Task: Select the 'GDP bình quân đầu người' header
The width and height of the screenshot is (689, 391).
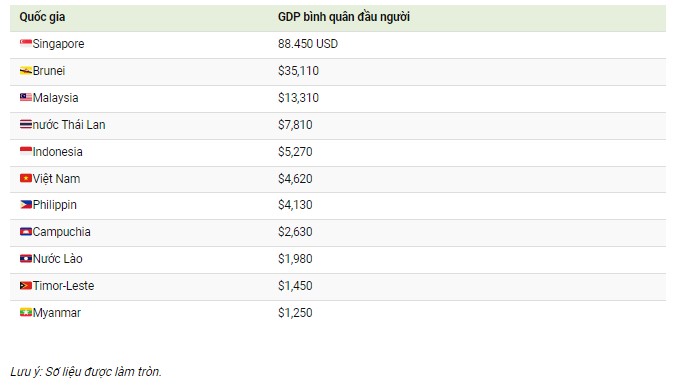Action: point(344,17)
